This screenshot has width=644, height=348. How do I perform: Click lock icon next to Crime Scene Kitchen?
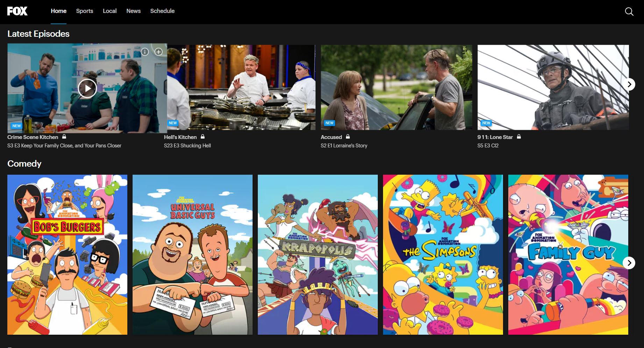coord(64,137)
